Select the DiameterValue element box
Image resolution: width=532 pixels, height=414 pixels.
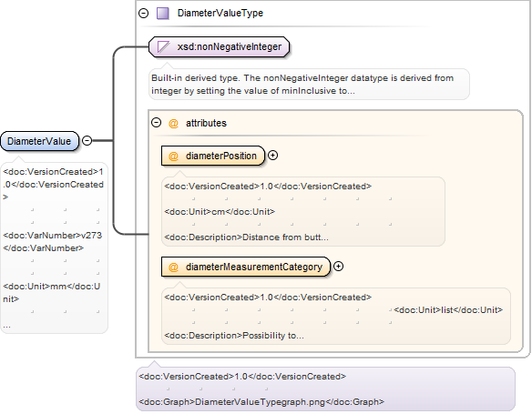(x=39, y=141)
